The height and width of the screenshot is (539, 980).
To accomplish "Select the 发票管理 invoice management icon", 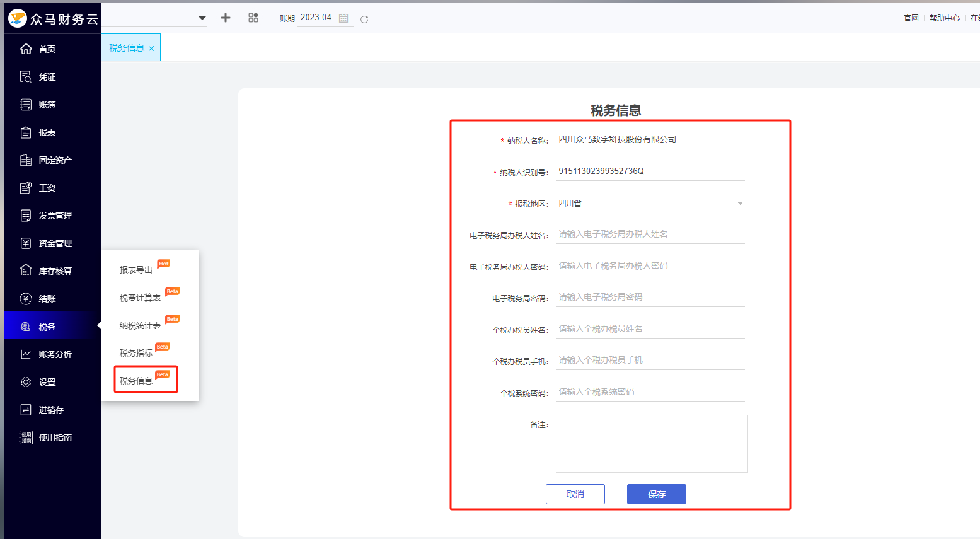I will click(x=26, y=215).
